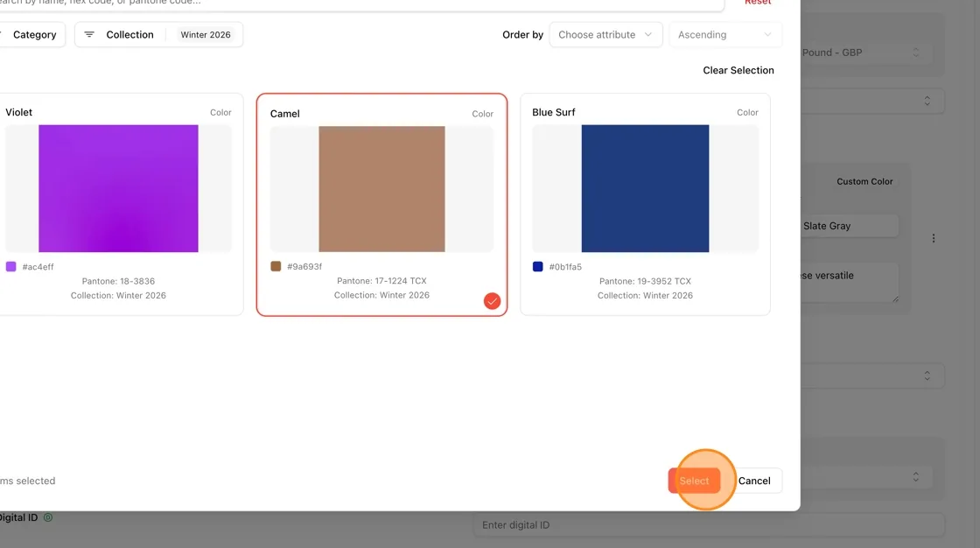Click Pantone: 17-1224 TCX text

(x=381, y=280)
